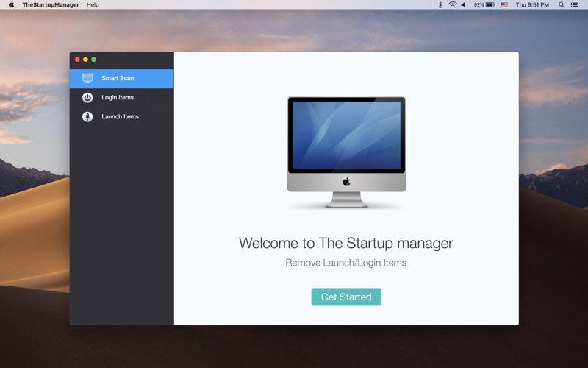Select the Smart Scan label in sidebar

click(118, 78)
